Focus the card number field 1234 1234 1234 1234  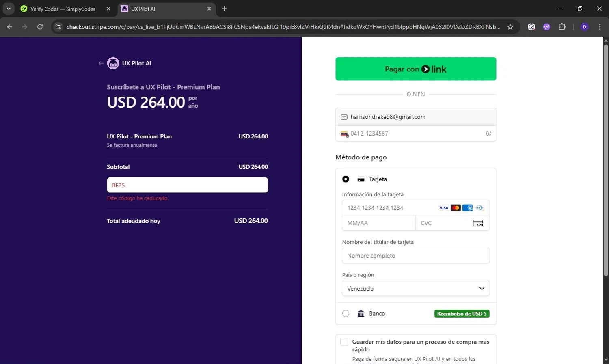[x=416, y=208]
